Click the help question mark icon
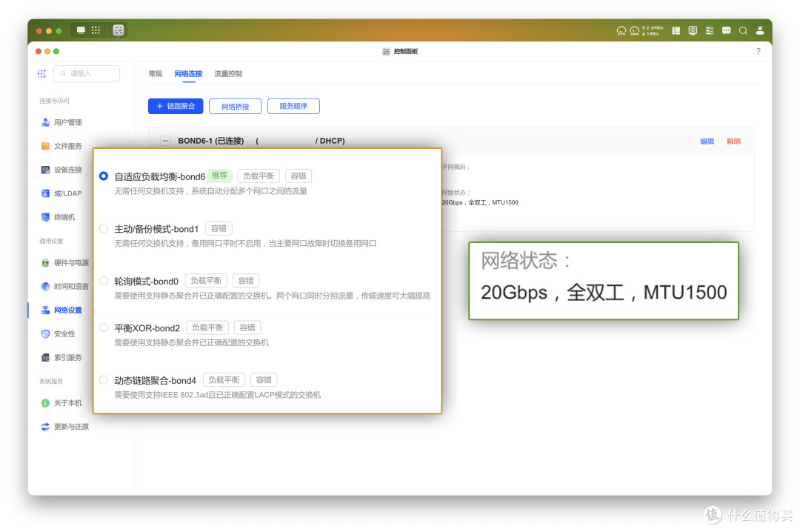The image size is (800, 532). (x=759, y=52)
